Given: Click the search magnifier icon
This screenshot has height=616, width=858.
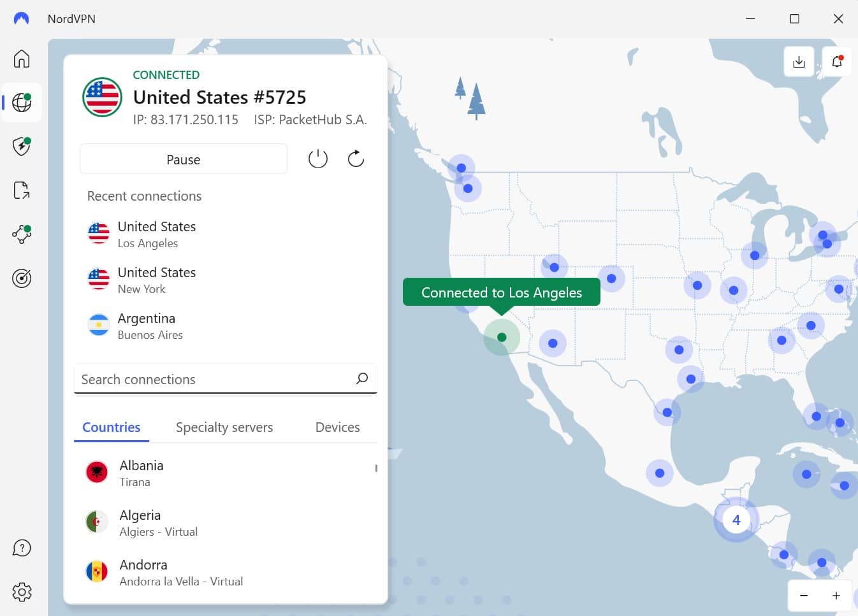Looking at the screenshot, I should tap(362, 378).
